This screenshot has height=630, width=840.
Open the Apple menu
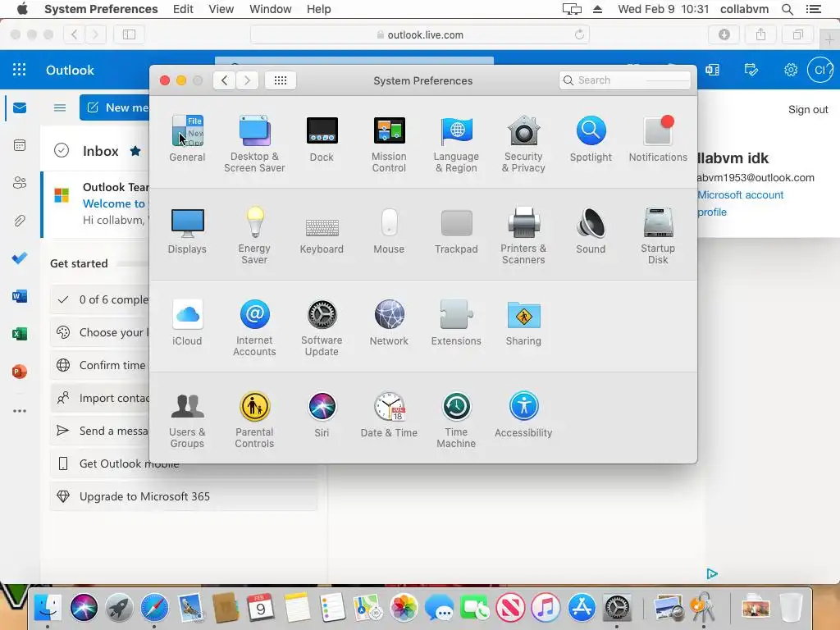22,9
